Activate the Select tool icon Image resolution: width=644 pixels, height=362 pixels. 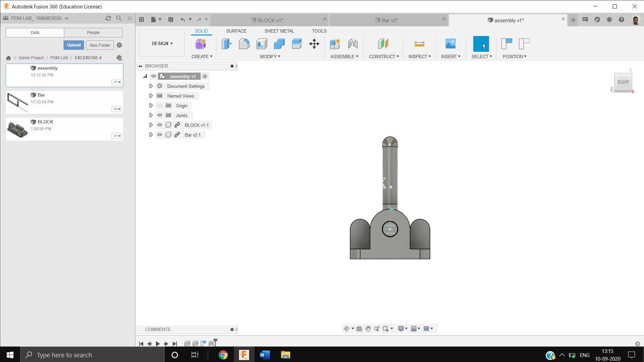[x=481, y=44]
